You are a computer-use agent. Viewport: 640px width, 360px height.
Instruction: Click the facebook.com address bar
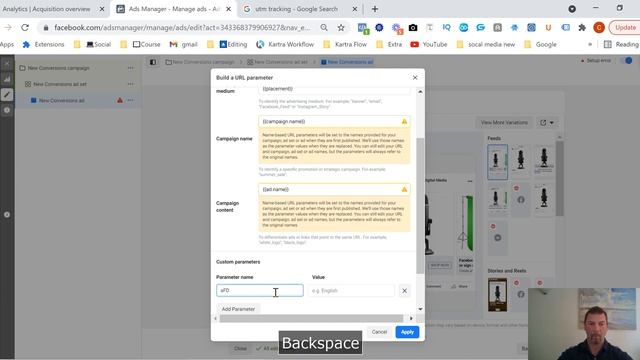pos(182,27)
